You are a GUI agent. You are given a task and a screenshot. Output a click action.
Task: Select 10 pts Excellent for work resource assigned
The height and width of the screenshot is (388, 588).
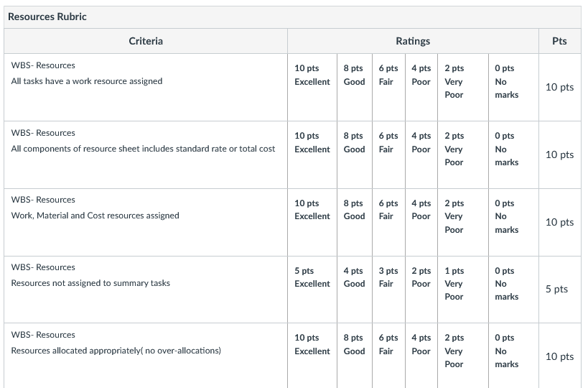[x=312, y=87]
